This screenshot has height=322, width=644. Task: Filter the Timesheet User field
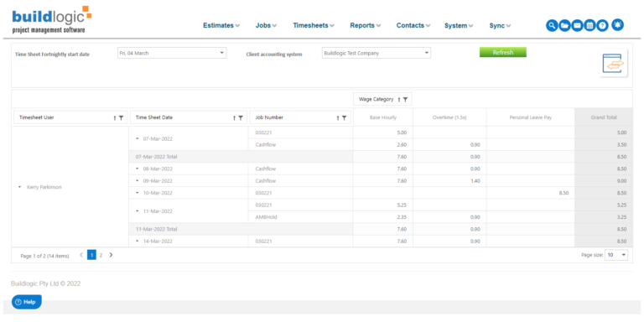tap(121, 118)
